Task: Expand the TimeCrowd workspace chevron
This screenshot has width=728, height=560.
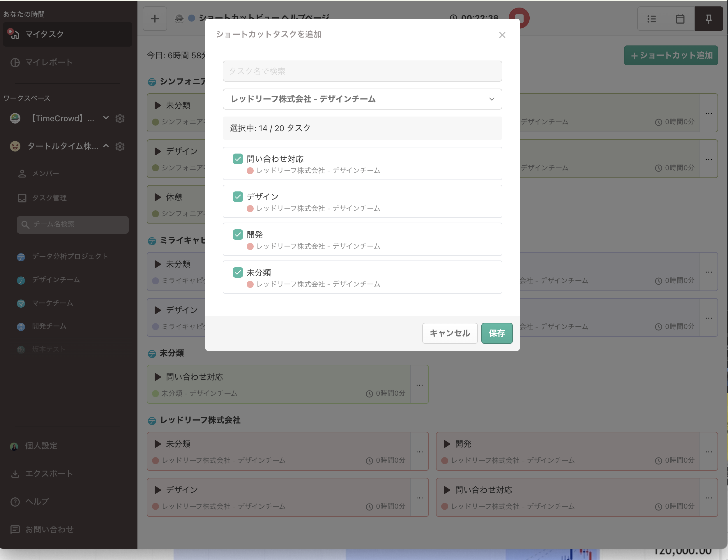Action: [x=106, y=118]
